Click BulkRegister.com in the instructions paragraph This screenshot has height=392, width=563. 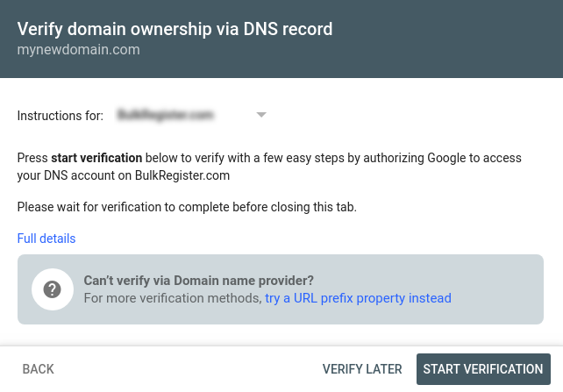[182, 175]
